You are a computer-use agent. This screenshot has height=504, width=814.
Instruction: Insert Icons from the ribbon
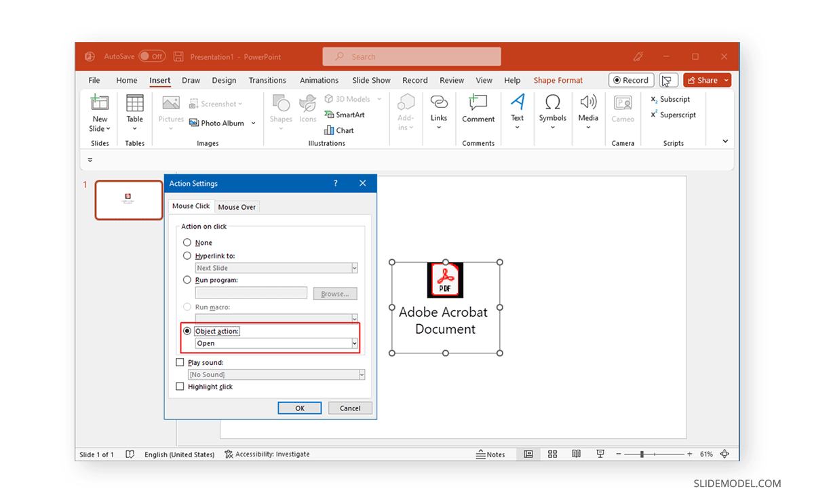click(307, 109)
